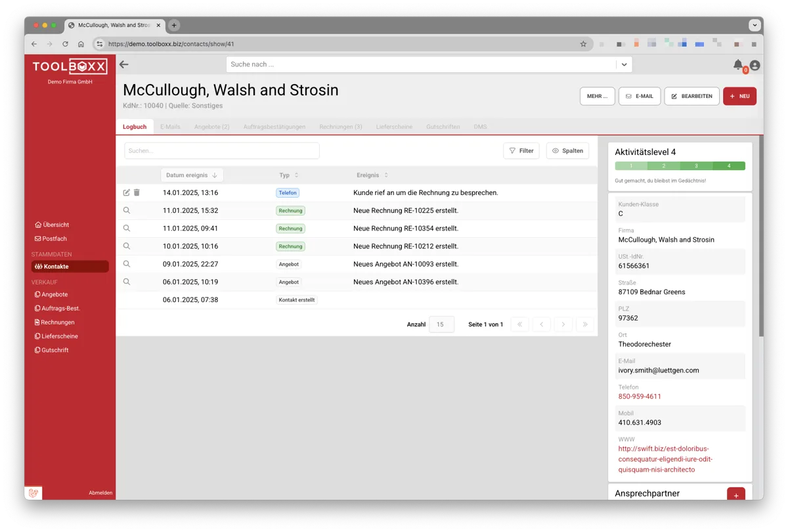Go to last page of log table
This screenshot has width=788, height=532.
(x=584, y=324)
